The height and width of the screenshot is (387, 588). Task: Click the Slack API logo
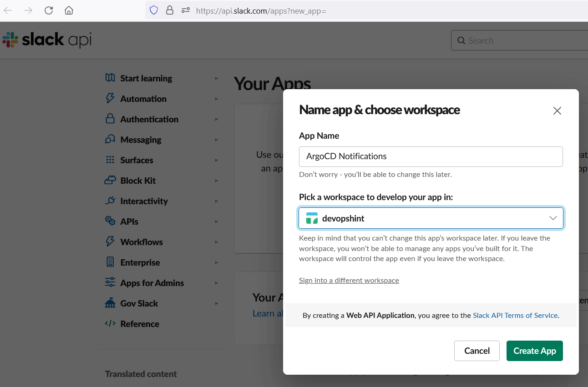46,40
